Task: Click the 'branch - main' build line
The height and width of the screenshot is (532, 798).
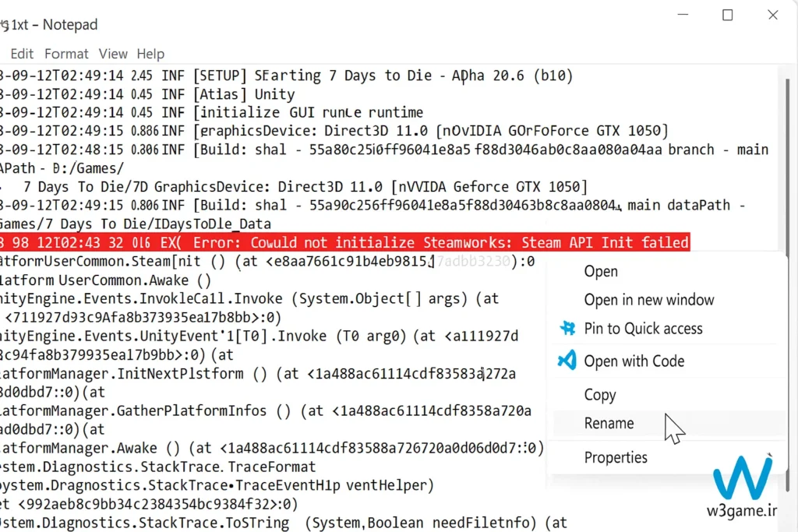Action: coord(384,150)
